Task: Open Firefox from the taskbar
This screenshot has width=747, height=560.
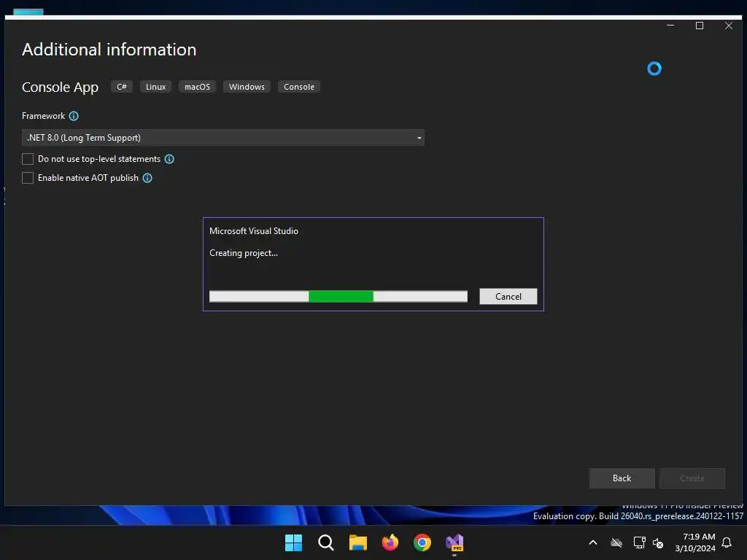Action: point(390,542)
